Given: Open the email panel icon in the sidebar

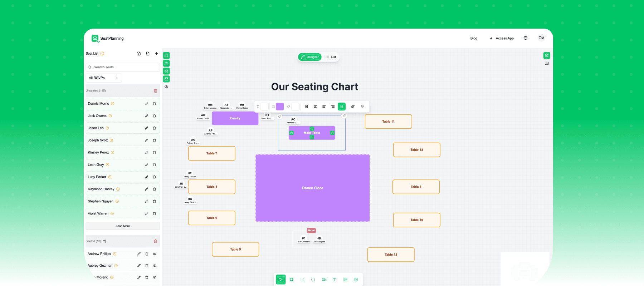Looking at the screenshot, I should pos(166,79).
